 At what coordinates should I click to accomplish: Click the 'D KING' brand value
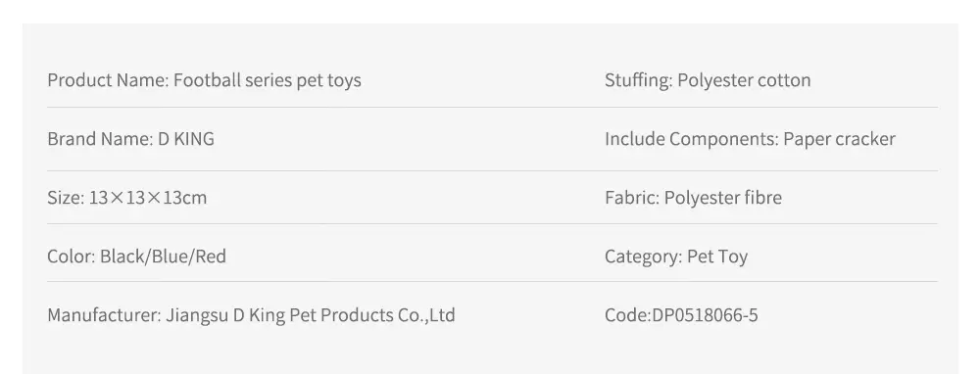coord(186,139)
